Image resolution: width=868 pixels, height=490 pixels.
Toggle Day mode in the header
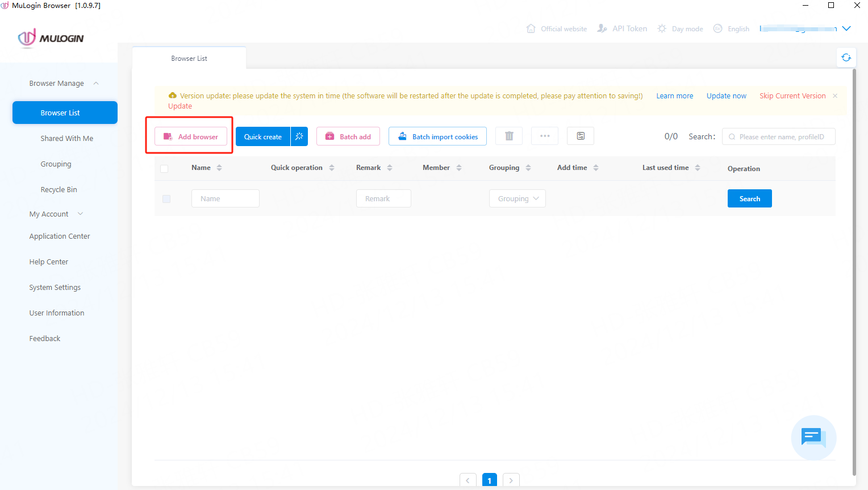pos(681,28)
